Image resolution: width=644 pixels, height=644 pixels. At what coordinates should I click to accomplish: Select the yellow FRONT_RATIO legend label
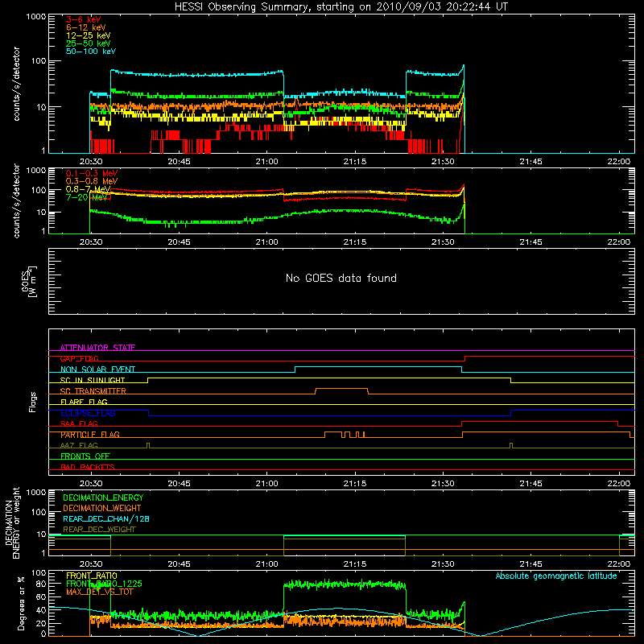pyautogui.click(x=92, y=576)
